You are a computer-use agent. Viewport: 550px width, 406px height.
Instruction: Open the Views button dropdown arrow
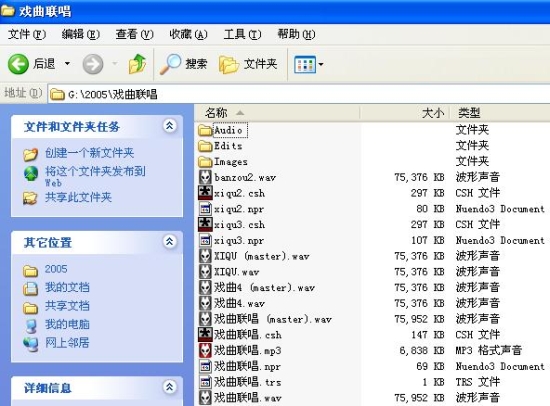pos(321,65)
